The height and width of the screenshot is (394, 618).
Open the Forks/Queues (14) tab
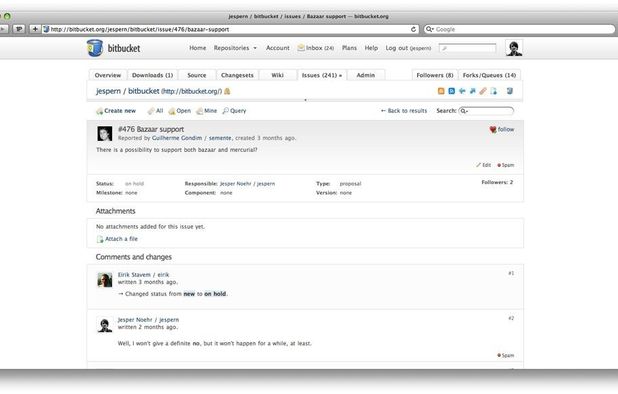489,75
